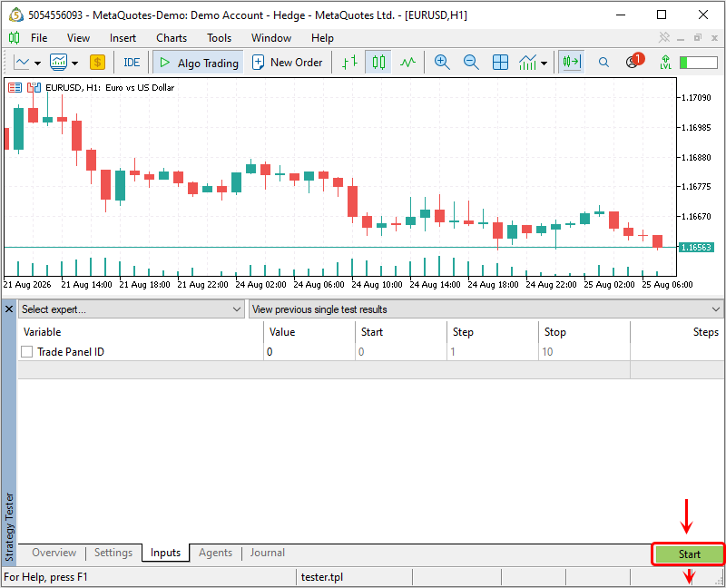
Task: Click the yellow dollar sign icon
Action: click(97, 62)
